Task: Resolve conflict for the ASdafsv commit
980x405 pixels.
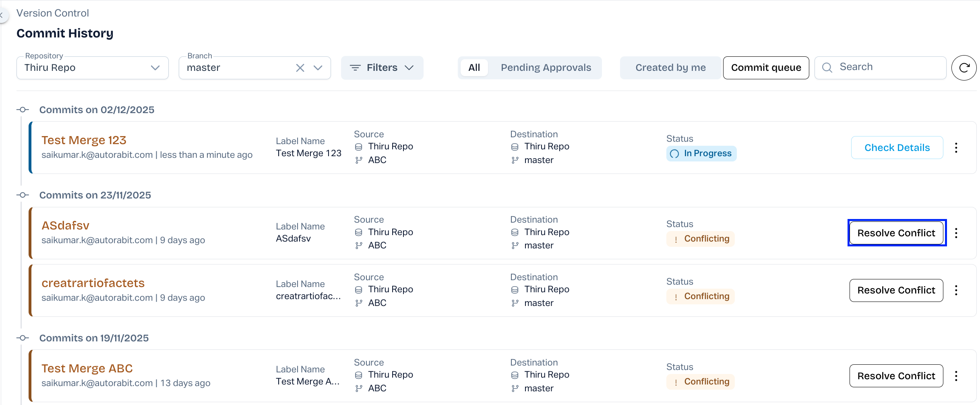Action: (896, 233)
